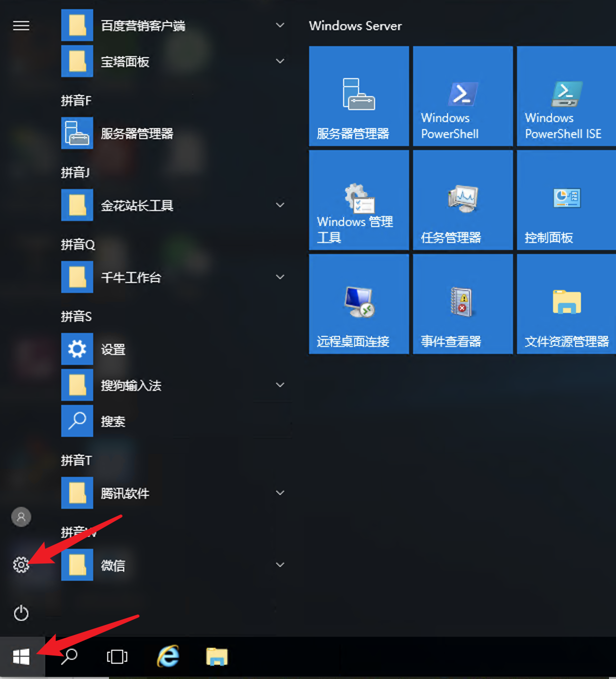Open 文件资源管理器 tile
This screenshot has width=616, height=679.
point(566,304)
